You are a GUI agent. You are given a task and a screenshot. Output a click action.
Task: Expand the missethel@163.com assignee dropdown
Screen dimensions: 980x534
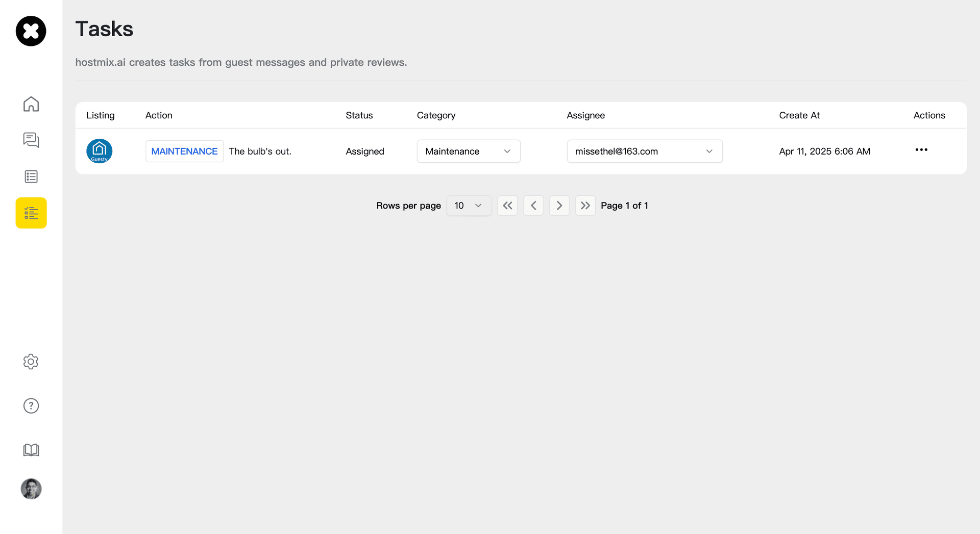tap(644, 151)
